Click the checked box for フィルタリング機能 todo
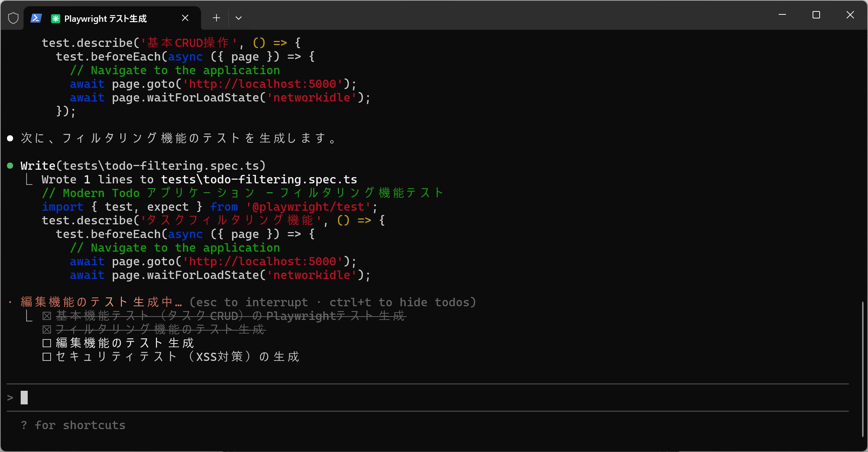 click(47, 329)
